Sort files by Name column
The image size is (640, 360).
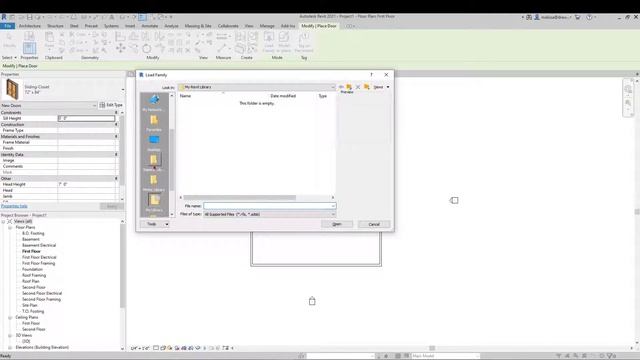tap(185, 96)
